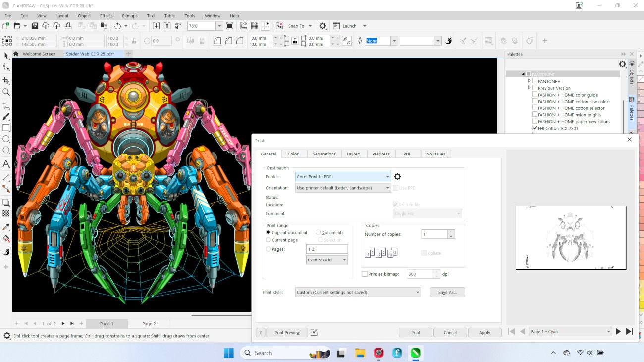This screenshot has height=362, width=644.
Task: Switch to the Prepress tab
Action: 381,154
